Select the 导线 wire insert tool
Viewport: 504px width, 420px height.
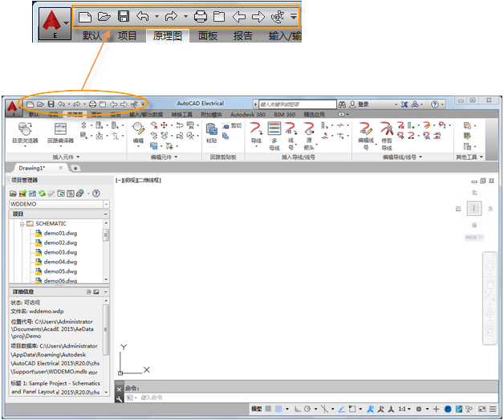256,133
